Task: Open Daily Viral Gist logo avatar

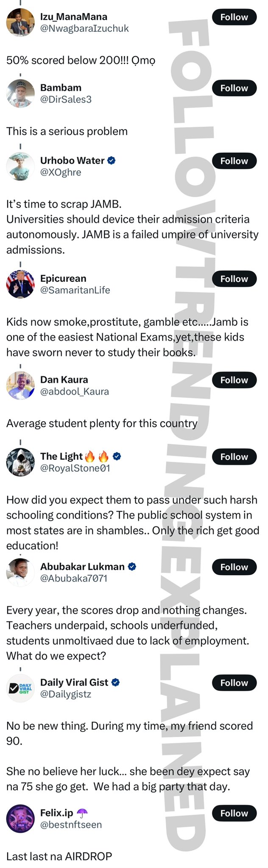Action: click(x=20, y=688)
